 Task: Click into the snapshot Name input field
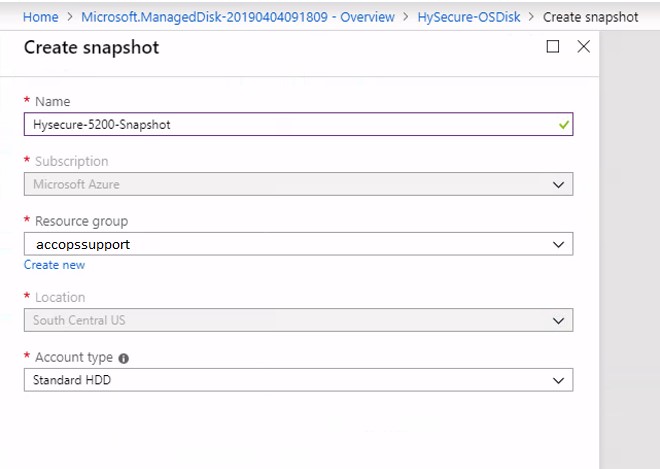[x=298, y=124]
